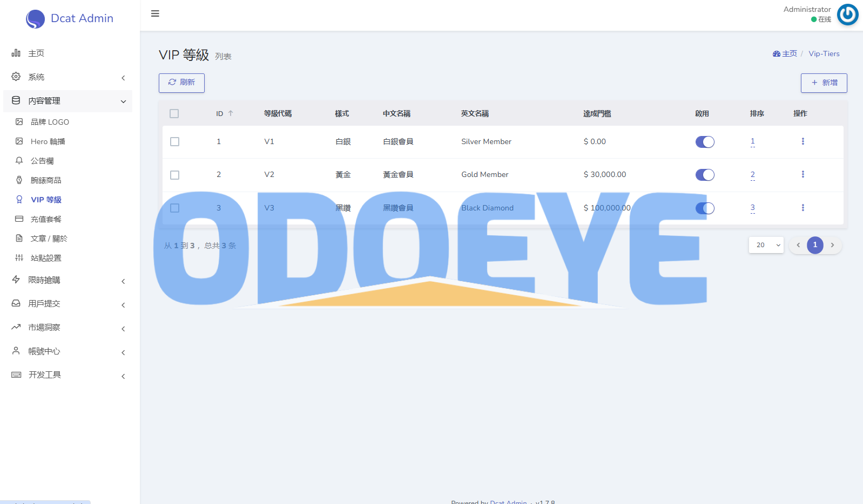Click the 站點設置 sliders icon
Image resolution: width=863 pixels, height=504 pixels.
19,258
